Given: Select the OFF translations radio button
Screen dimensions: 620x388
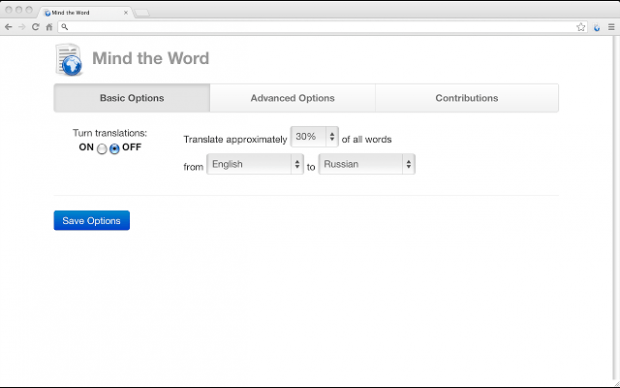Looking at the screenshot, I should (x=114, y=149).
